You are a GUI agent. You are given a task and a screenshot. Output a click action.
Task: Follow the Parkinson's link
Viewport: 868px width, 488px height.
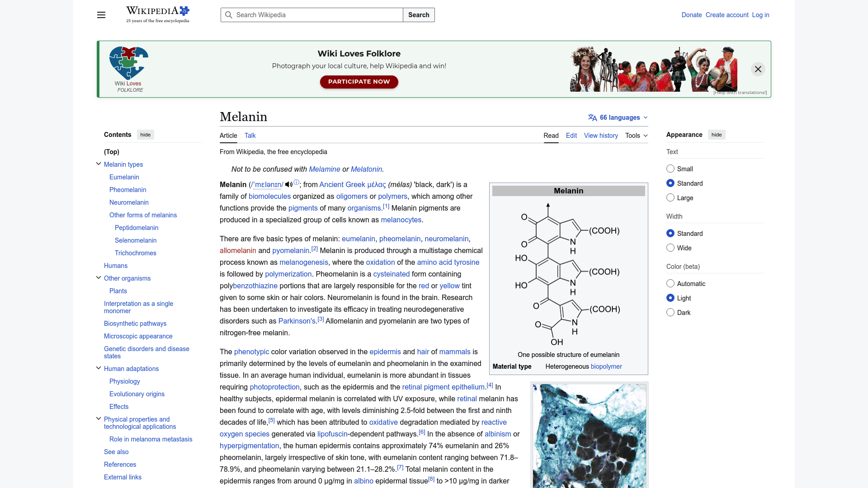297,321
